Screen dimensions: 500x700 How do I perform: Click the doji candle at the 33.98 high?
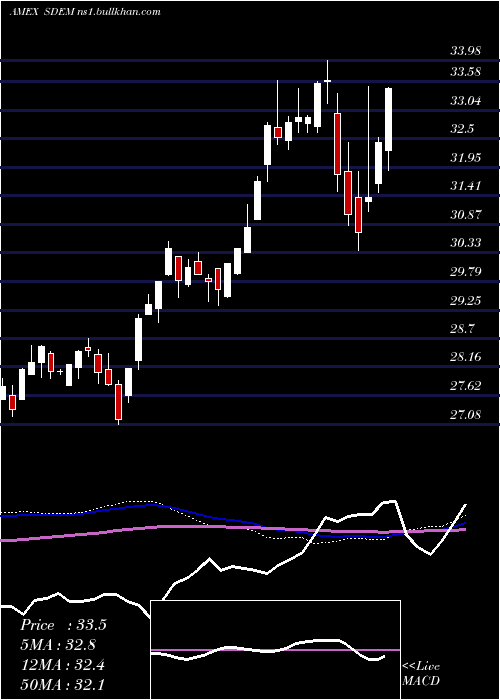[328, 81]
